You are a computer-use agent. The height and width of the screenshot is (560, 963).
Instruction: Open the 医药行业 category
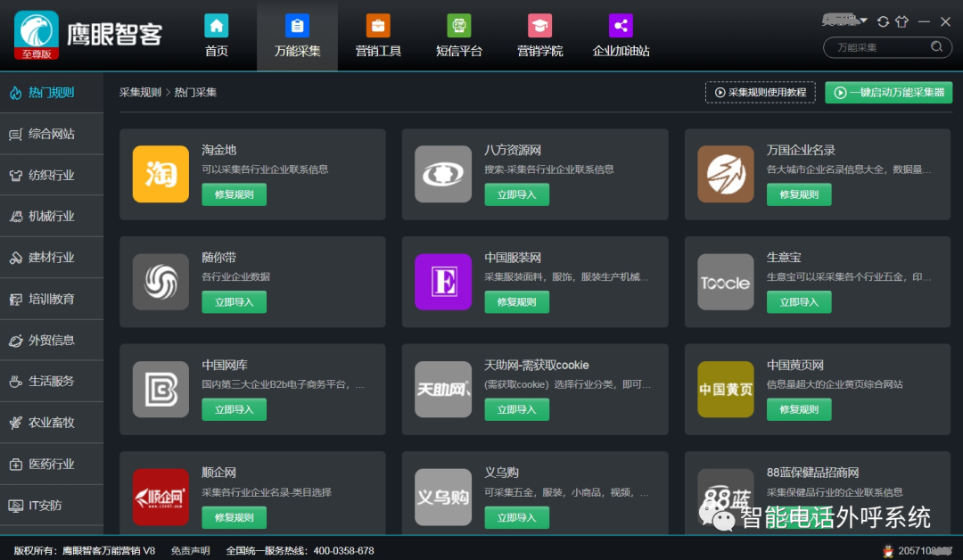[52, 465]
